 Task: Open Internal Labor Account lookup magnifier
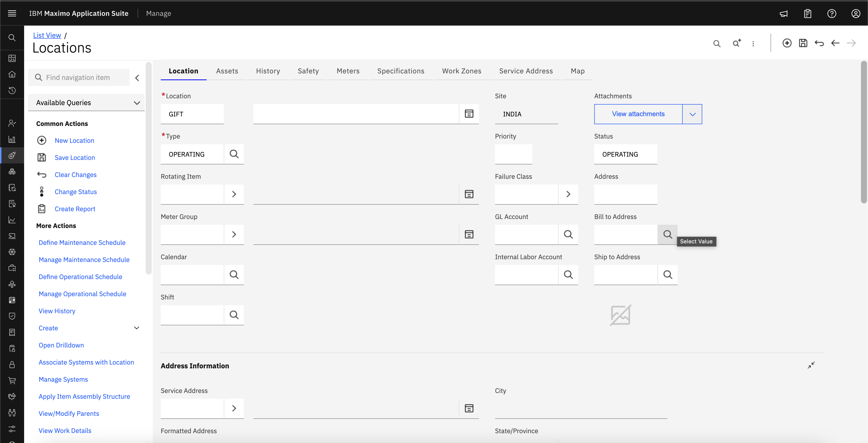click(568, 274)
